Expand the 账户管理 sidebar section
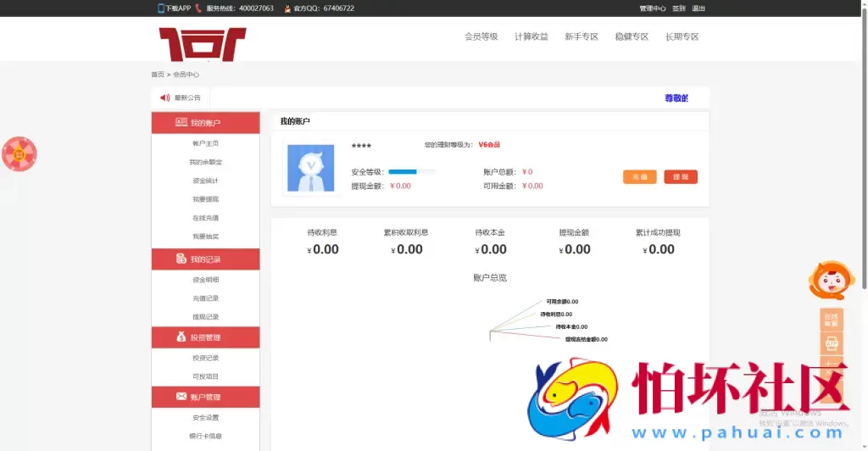The width and height of the screenshot is (868, 451). point(205,397)
